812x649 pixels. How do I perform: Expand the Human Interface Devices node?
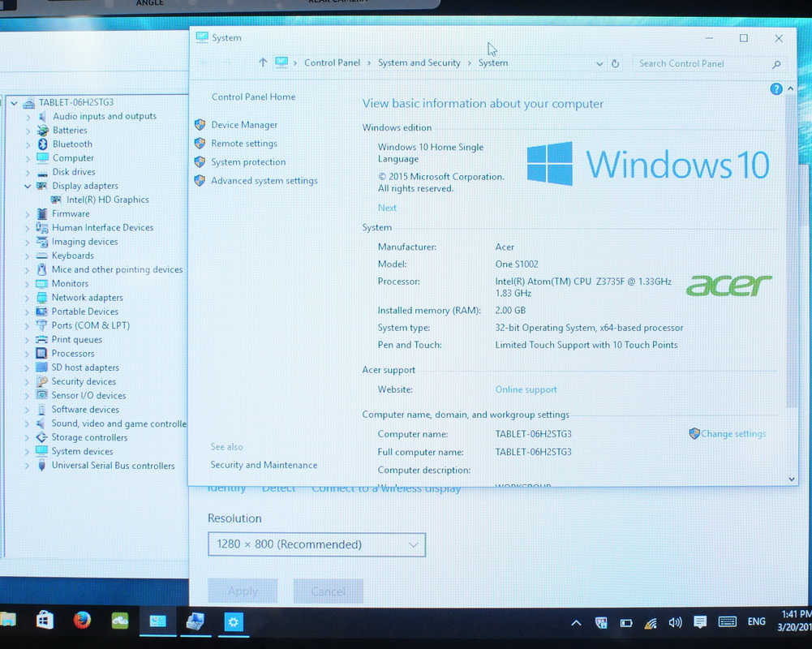point(28,228)
